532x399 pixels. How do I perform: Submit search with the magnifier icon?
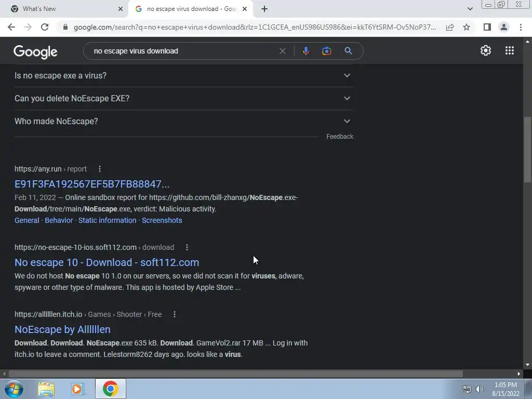pyautogui.click(x=348, y=51)
